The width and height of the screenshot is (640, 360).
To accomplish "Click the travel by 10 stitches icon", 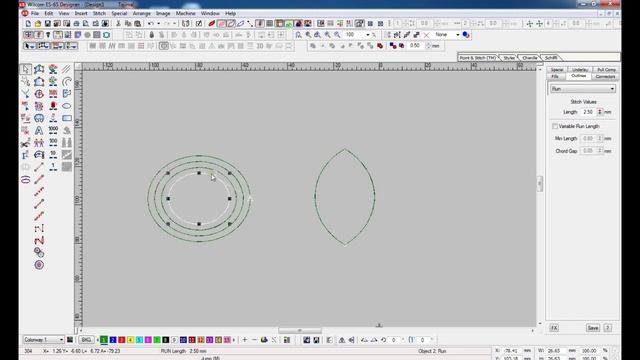I will click(53, 155).
